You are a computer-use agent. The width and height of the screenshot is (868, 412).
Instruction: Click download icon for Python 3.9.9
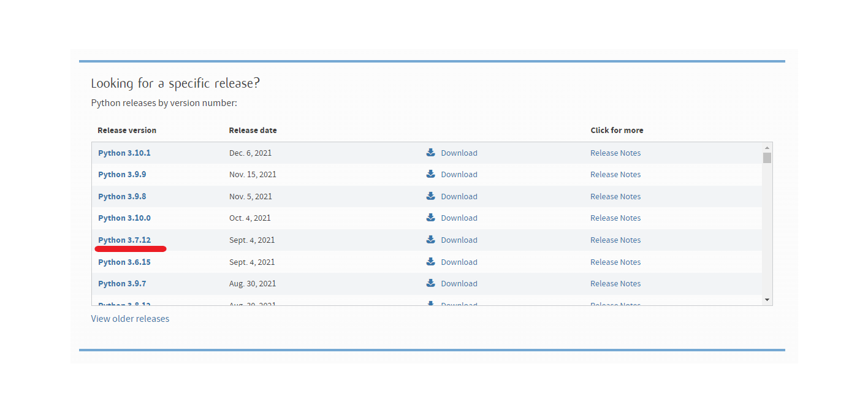pyautogui.click(x=430, y=174)
